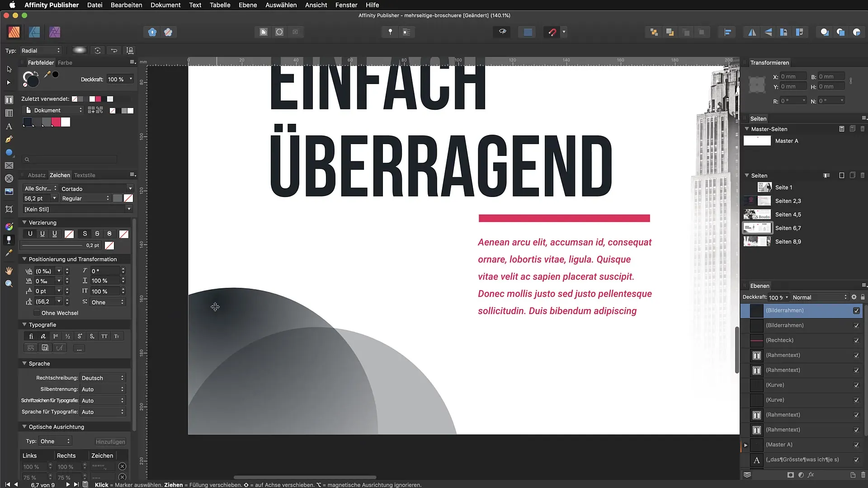Enable the Ohne Wechsel checkbox
Screen dimensions: 868x488
(x=37, y=313)
